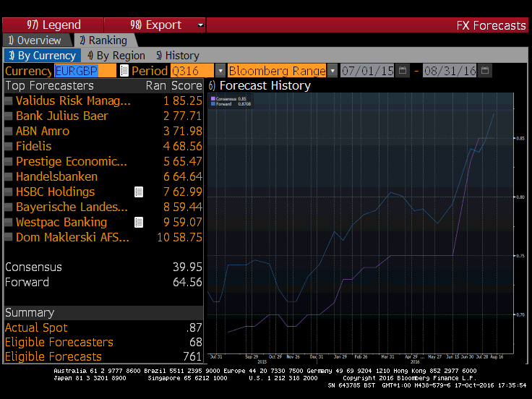This screenshot has width=532, height=399.
Task: Select the By Currency tab
Action: coord(43,56)
